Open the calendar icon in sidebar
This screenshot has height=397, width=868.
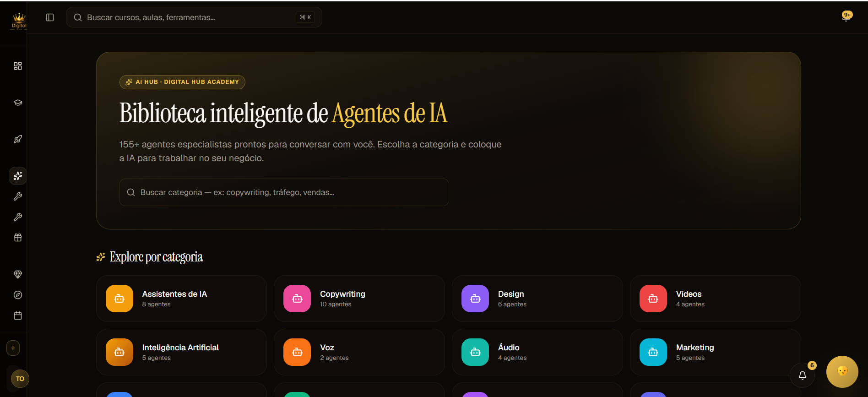[x=18, y=315]
